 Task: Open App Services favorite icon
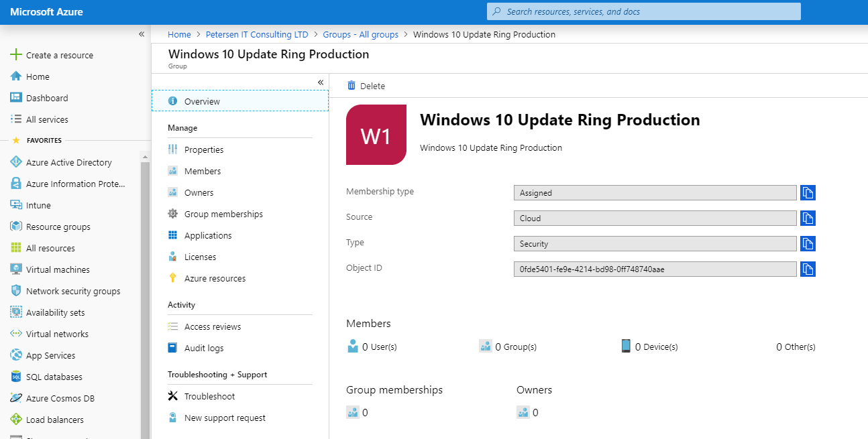pos(16,355)
